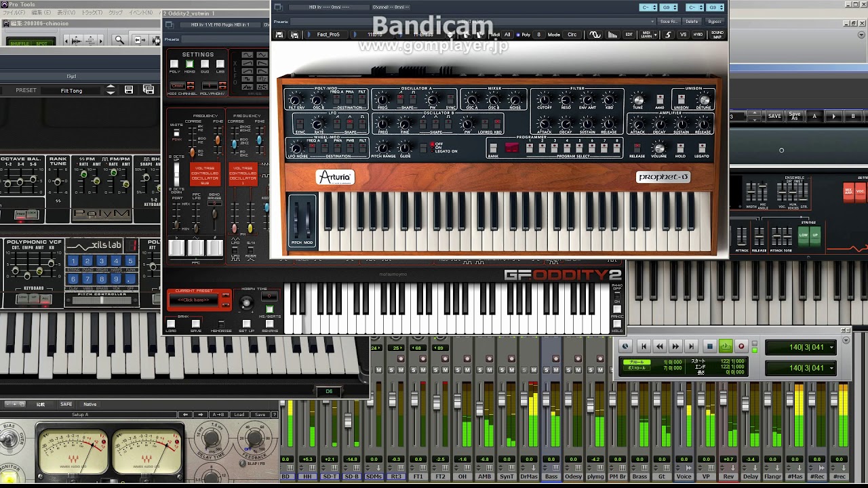
Task: Select the Zoomer magnifier tool
Action: 119,41
